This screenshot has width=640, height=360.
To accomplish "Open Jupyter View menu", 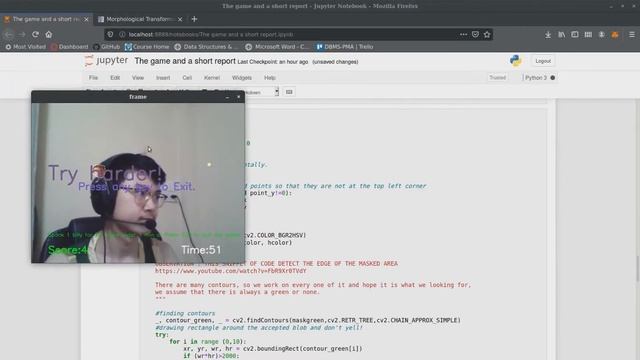I will point(138,78).
